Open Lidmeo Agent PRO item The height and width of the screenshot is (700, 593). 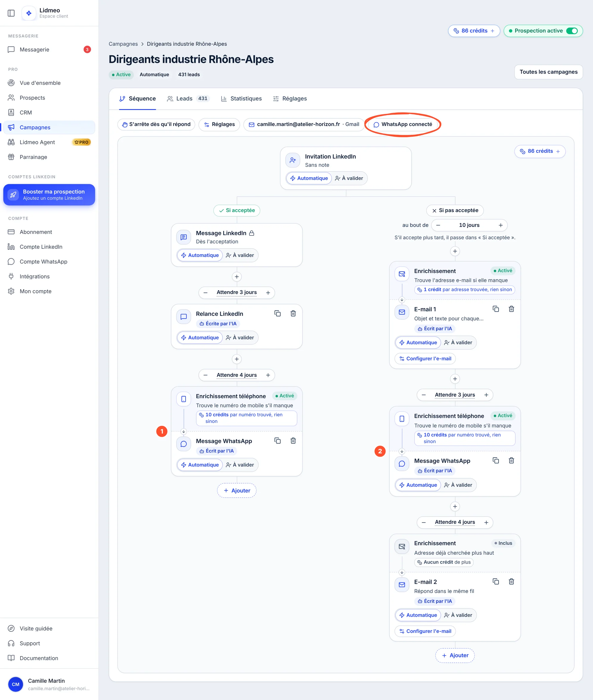[49, 142]
